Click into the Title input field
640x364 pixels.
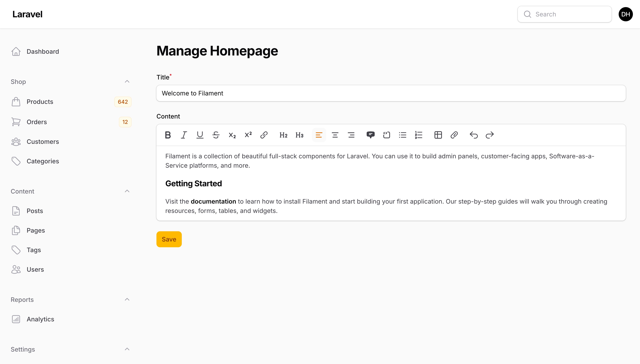pos(391,93)
